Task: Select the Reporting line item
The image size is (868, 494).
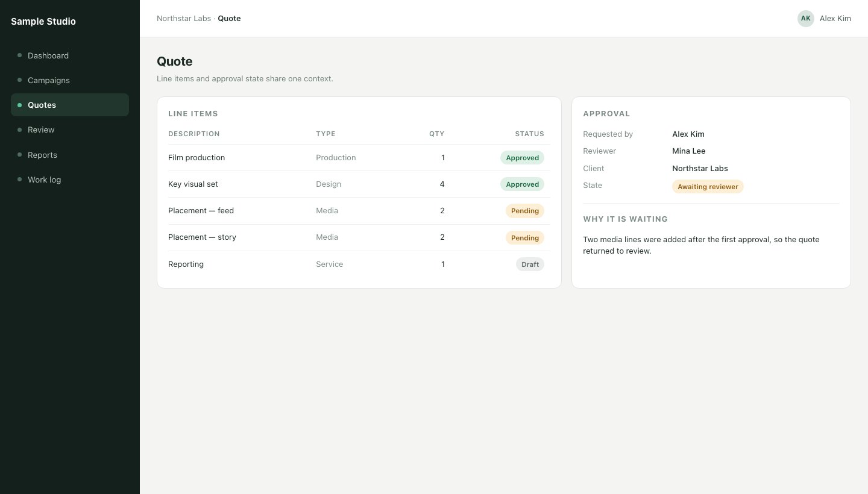Action: click(359, 264)
